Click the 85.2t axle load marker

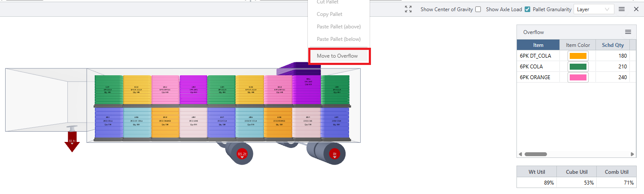(x=242, y=154)
